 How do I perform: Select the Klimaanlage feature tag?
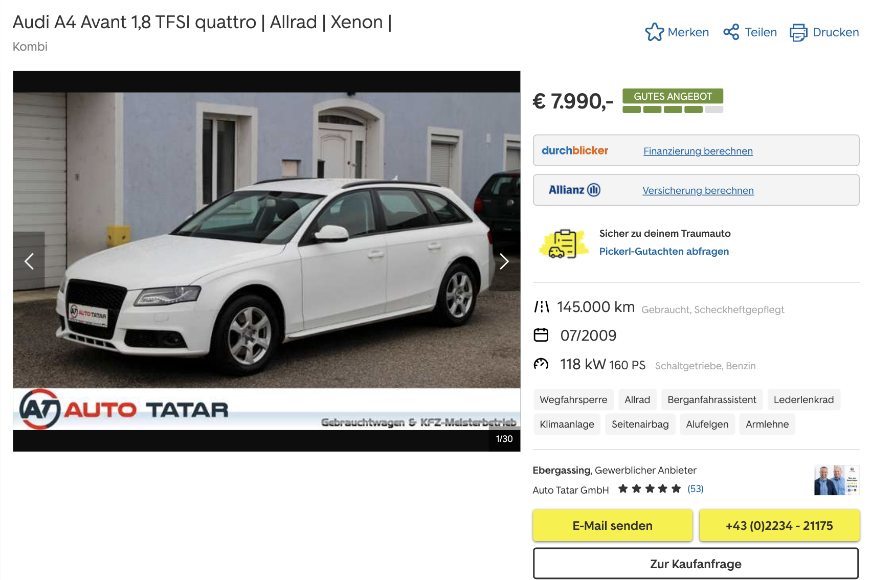567,424
